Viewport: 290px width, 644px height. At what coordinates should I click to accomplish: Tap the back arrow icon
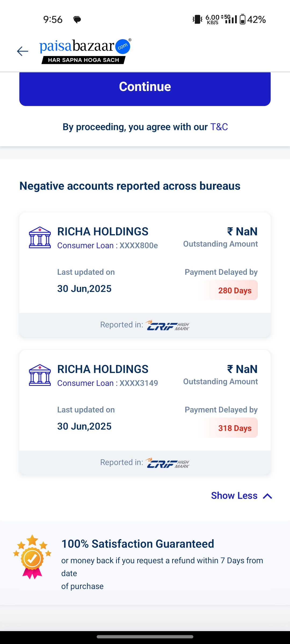point(23,51)
